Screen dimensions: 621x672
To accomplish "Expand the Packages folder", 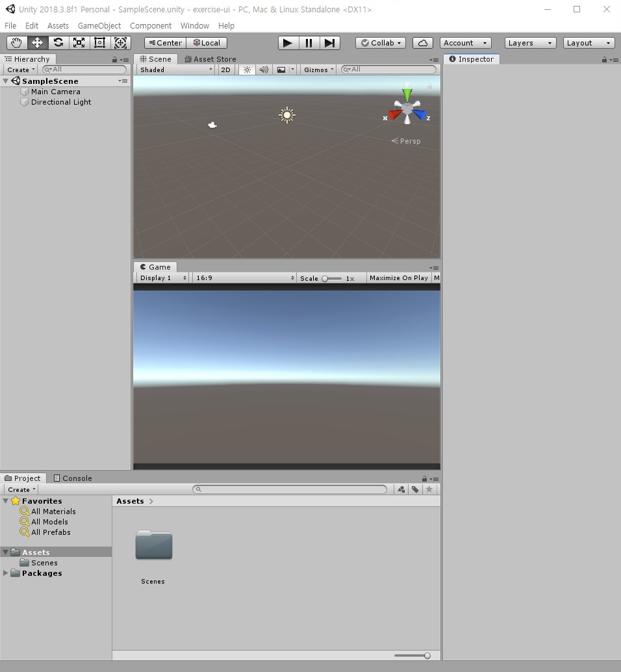I will coord(6,573).
